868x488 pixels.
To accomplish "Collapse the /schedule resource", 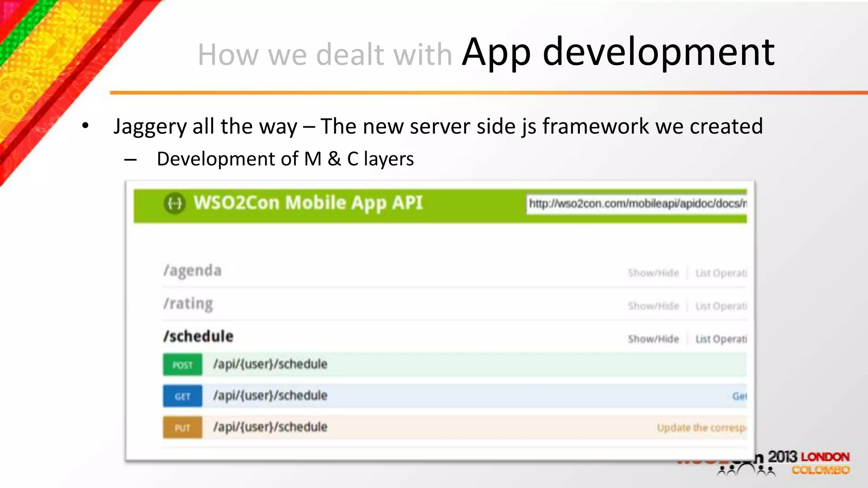I will 198,336.
